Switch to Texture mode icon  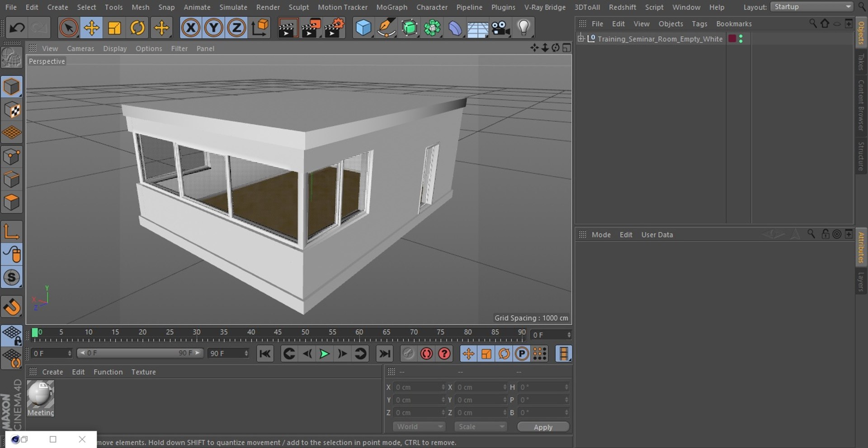12,110
